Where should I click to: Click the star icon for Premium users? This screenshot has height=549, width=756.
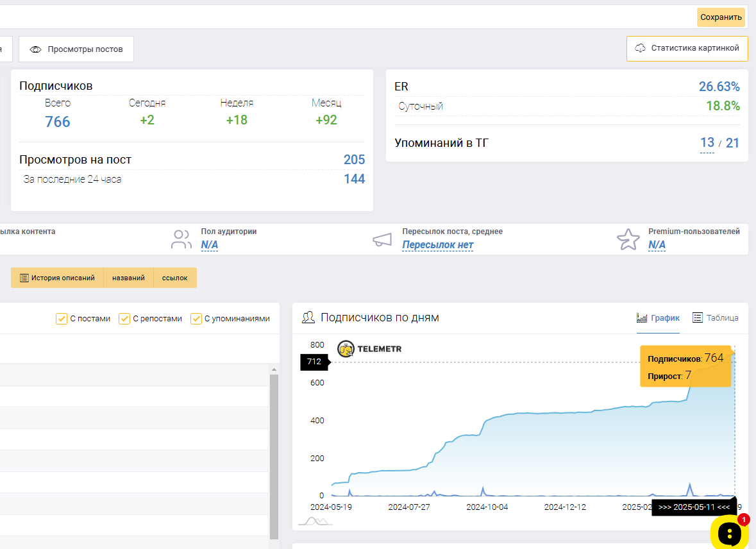[628, 239]
